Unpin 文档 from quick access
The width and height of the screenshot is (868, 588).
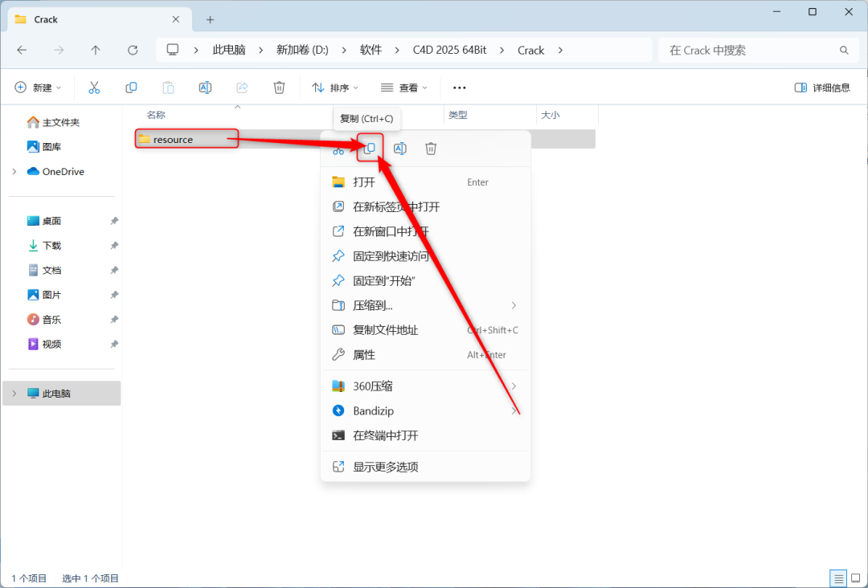[x=114, y=270]
